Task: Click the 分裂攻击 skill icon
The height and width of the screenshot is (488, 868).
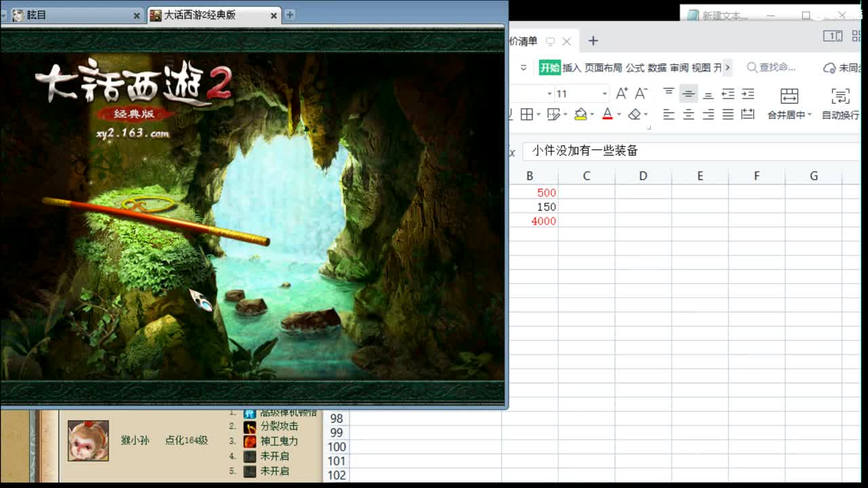Action: pyautogui.click(x=250, y=426)
